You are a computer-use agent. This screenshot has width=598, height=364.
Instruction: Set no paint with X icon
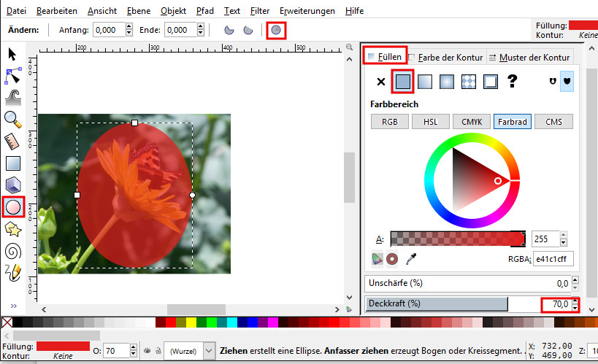tap(380, 82)
